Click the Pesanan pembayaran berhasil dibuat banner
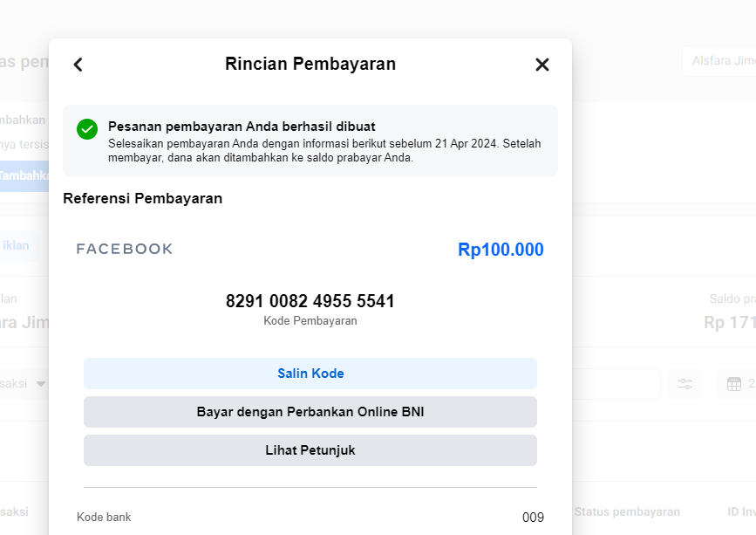Viewport: 756px width, 535px height. (310, 141)
